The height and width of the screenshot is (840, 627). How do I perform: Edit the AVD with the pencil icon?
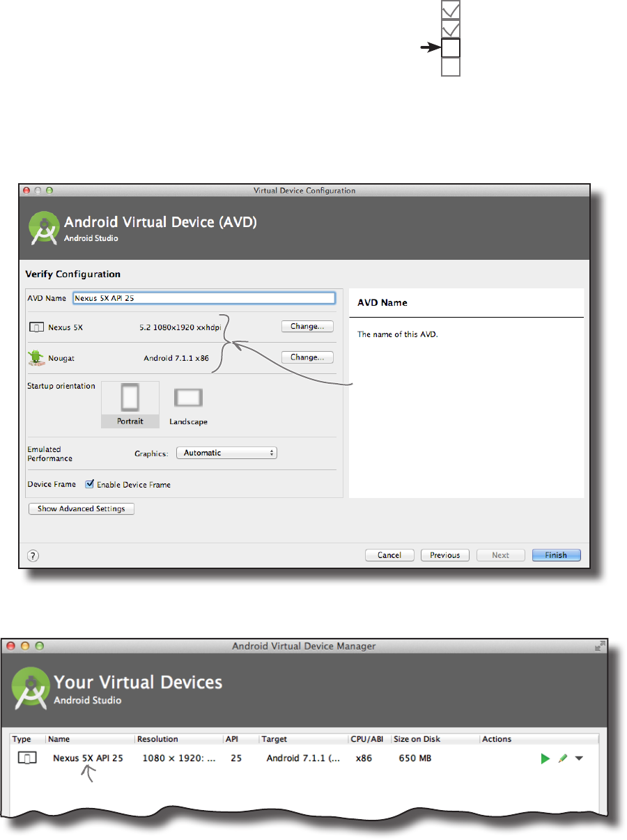click(x=562, y=758)
